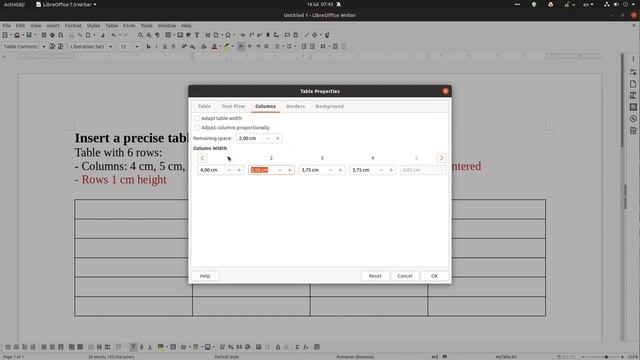Click the Print icon in the toolbar
The height and width of the screenshot is (360, 640).
click(52, 35)
